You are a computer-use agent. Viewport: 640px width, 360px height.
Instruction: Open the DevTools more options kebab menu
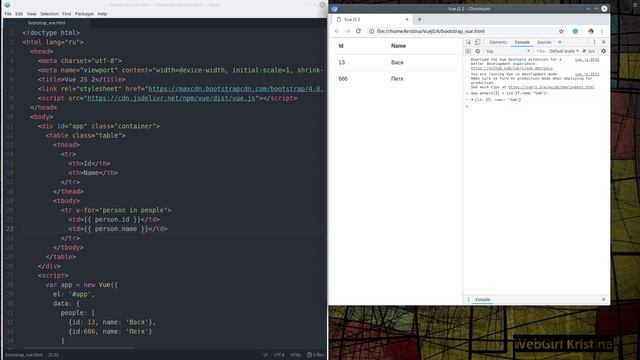point(594,42)
